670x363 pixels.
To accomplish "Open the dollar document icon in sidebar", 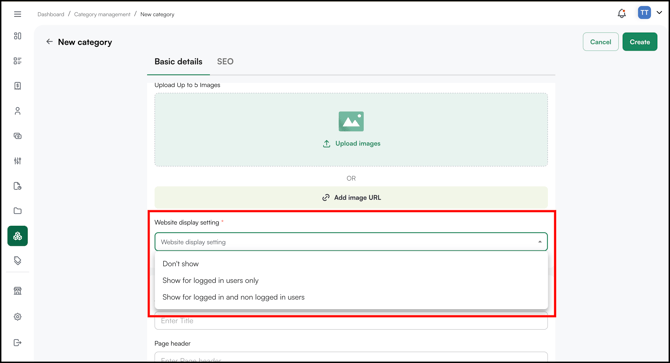I will click(x=18, y=86).
